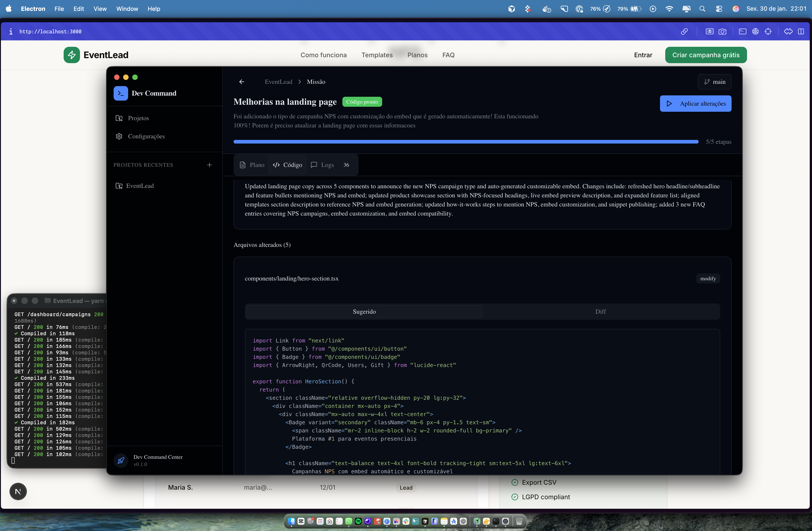Viewport: 812px width, 531px height.
Task: Open the main branch selector
Action: click(x=715, y=82)
